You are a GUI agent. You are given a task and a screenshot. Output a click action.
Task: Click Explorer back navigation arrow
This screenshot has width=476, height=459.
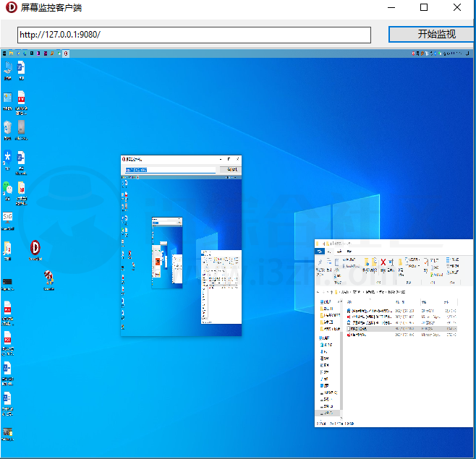pos(318,292)
